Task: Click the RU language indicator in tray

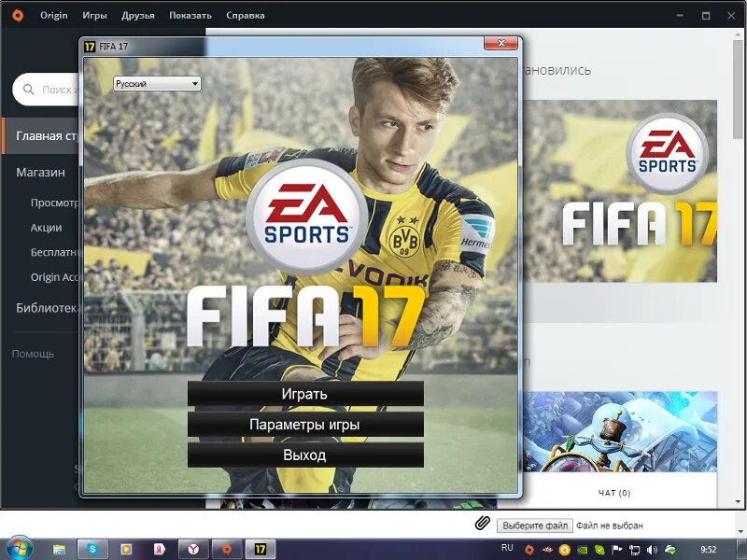Action: [507, 548]
